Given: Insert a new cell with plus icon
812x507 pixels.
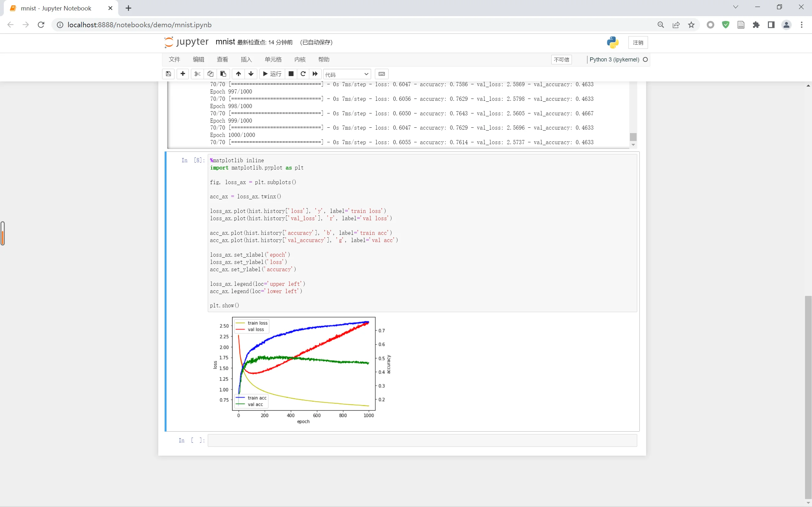Looking at the screenshot, I should tap(182, 74).
